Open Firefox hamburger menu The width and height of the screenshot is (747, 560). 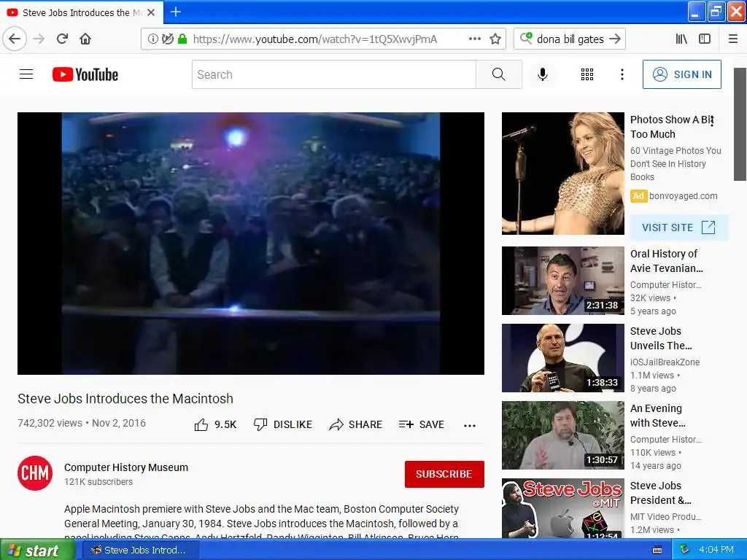[733, 39]
